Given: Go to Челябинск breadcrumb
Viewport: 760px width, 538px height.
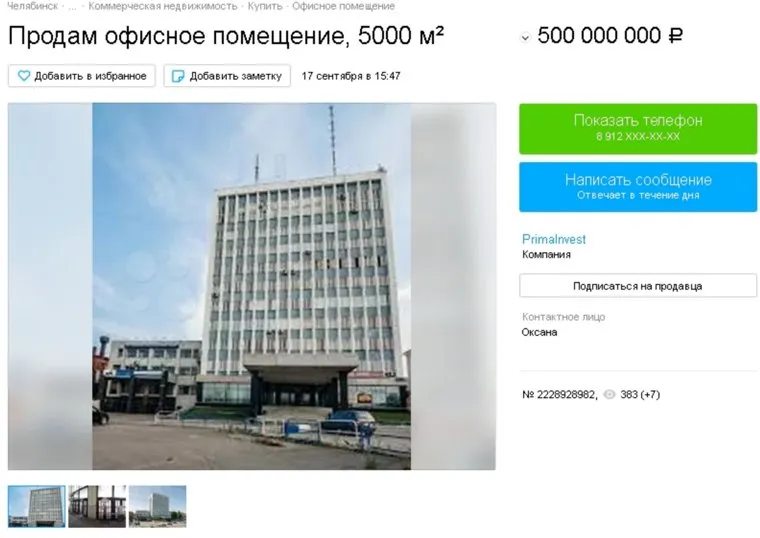Looking at the screenshot, I should tap(32, 6).
